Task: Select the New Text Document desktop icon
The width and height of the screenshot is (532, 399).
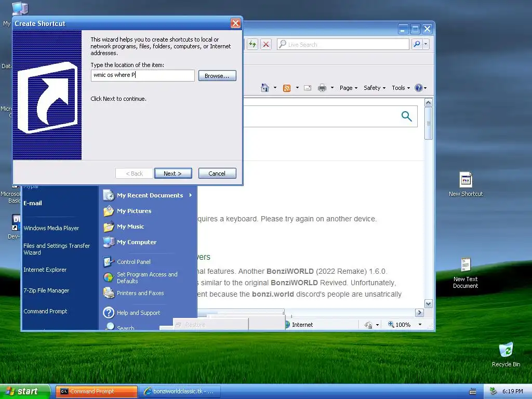Action: click(465, 273)
